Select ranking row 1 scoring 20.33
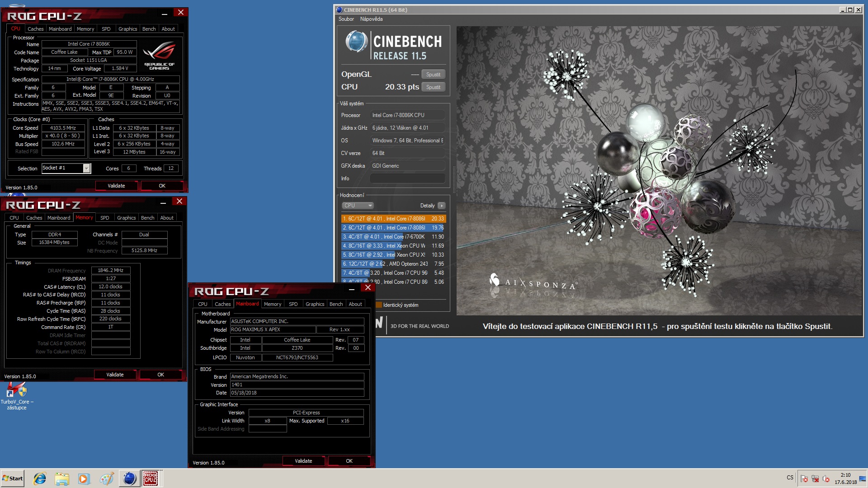 click(393, 219)
